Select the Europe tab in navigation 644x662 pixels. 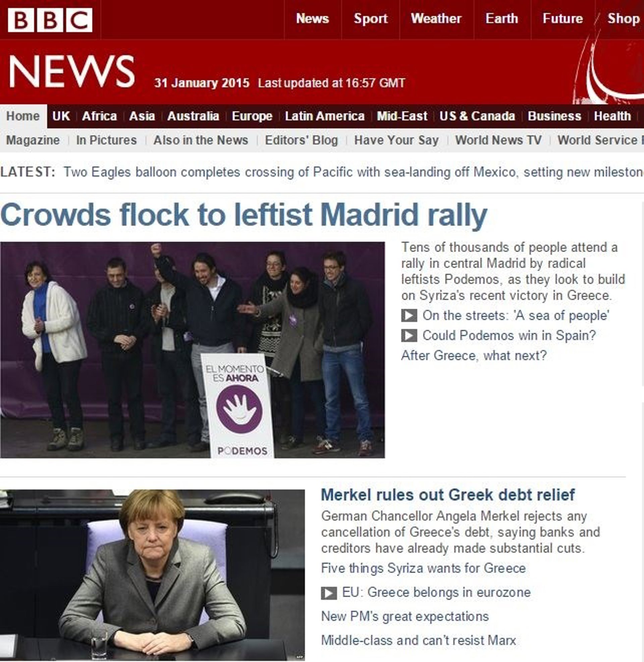click(x=252, y=116)
